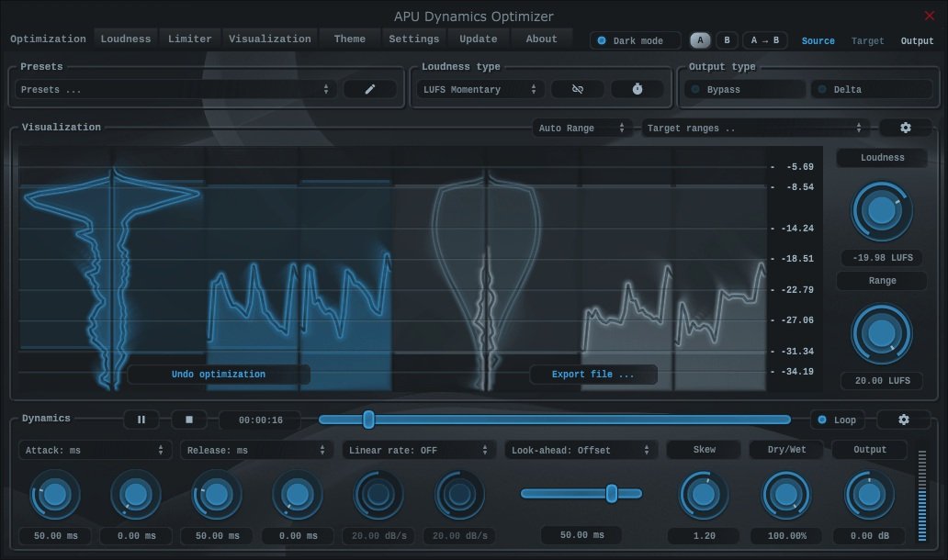
Task: Expand the LUFS Momentary dropdown
Action: point(480,90)
